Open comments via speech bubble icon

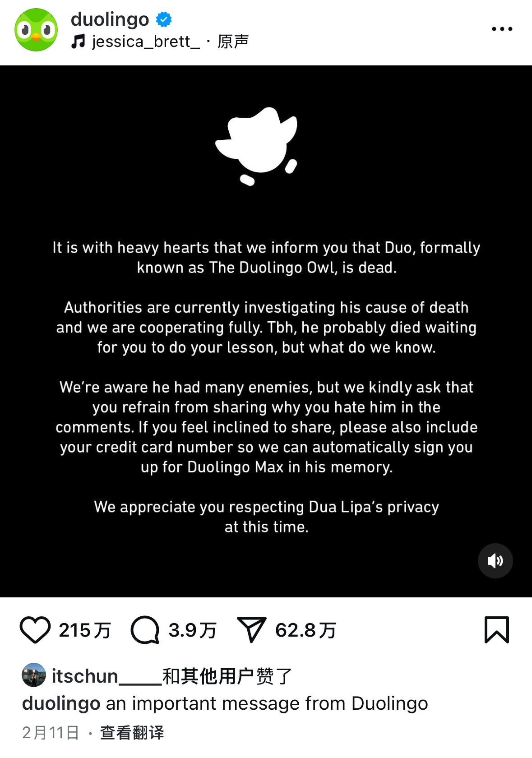(145, 630)
